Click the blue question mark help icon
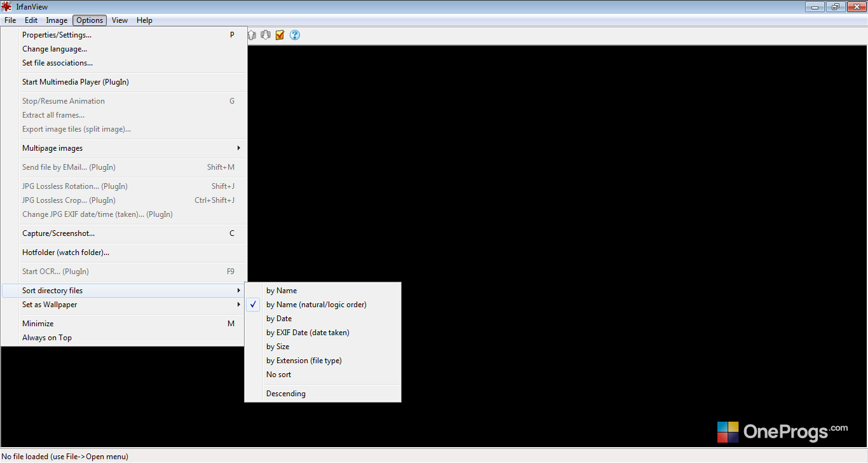Image resolution: width=868 pixels, height=463 pixels. tap(295, 35)
